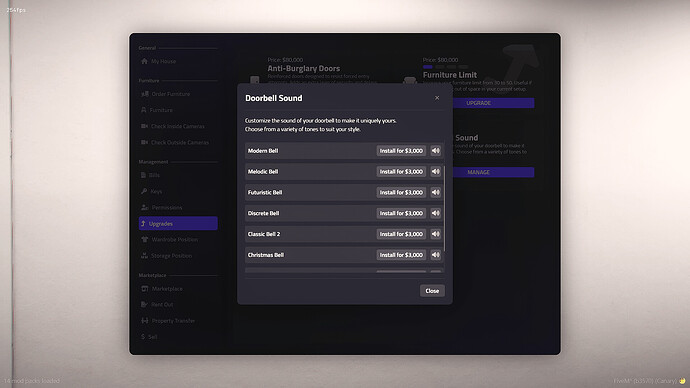The height and width of the screenshot is (388, 690).
Task: Select the Christmas Bell row label
Action: click(x=265, y=255)
